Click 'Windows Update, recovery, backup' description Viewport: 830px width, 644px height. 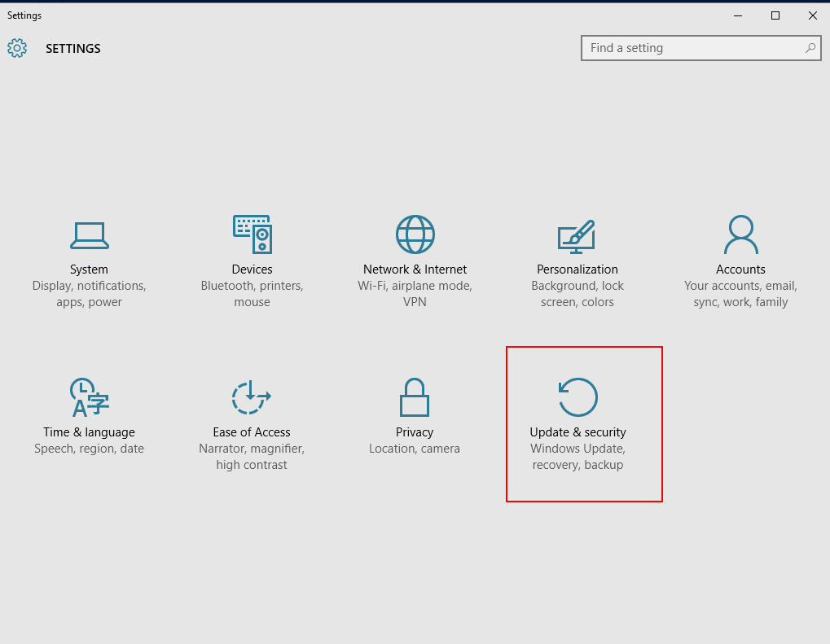click(x=578, y=457)
